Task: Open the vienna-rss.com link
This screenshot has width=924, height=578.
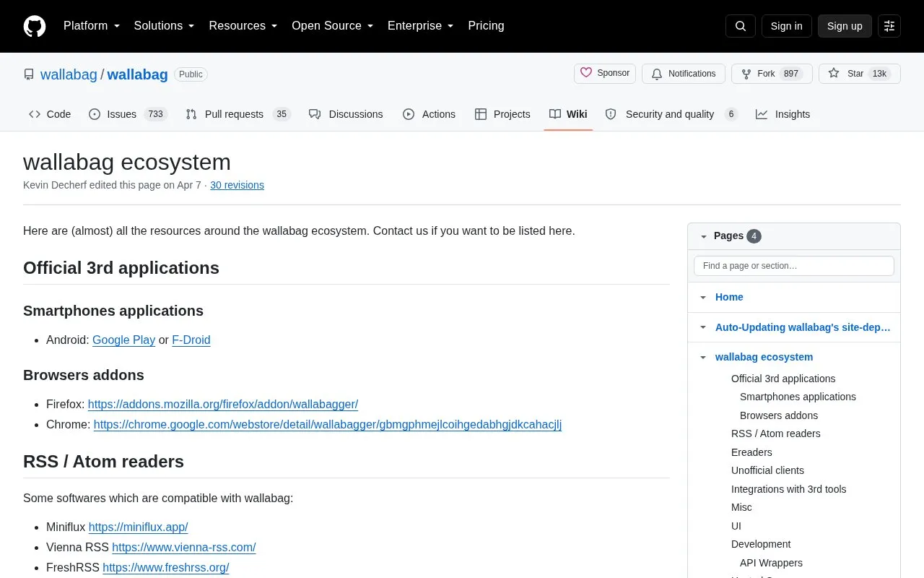Action: 184,548
